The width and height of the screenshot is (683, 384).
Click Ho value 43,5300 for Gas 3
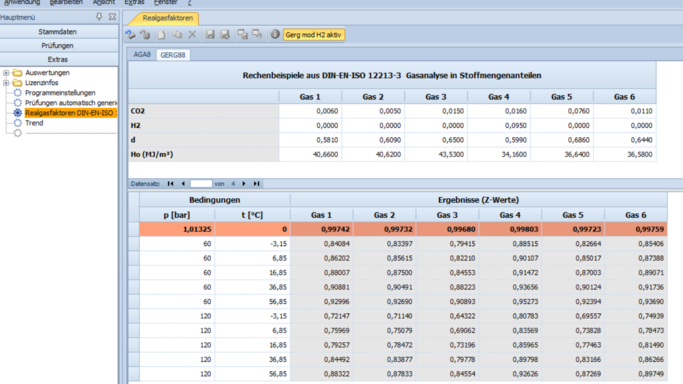(436, 154)
